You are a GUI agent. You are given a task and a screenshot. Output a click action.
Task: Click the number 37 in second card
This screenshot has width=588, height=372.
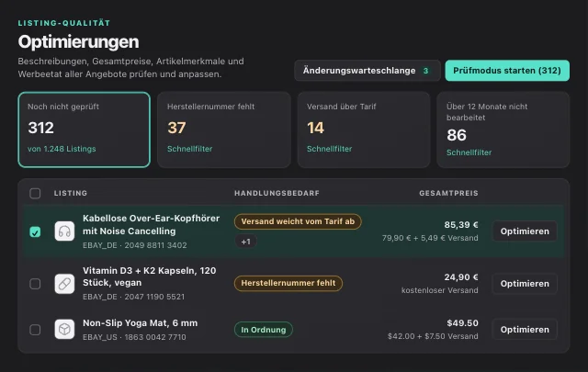tap(176, 128)
